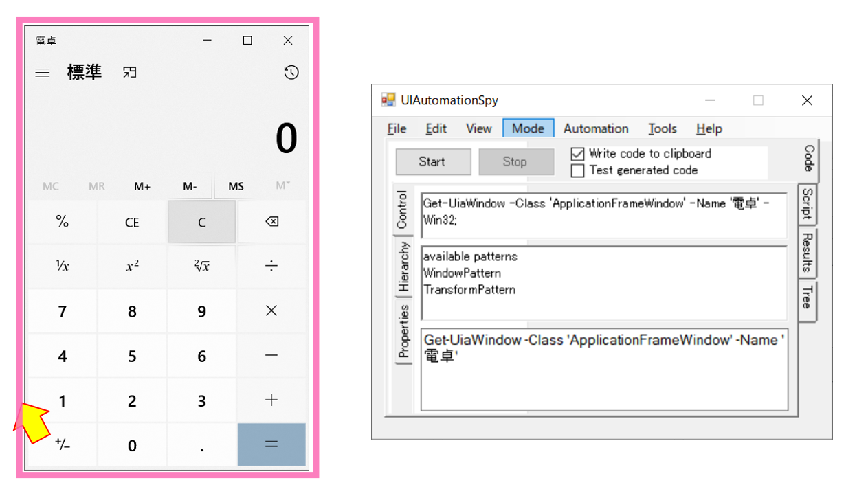The width and height of the screenshot is (868, 498).
Task: Open the Help menu
Action: pos(709,128)
